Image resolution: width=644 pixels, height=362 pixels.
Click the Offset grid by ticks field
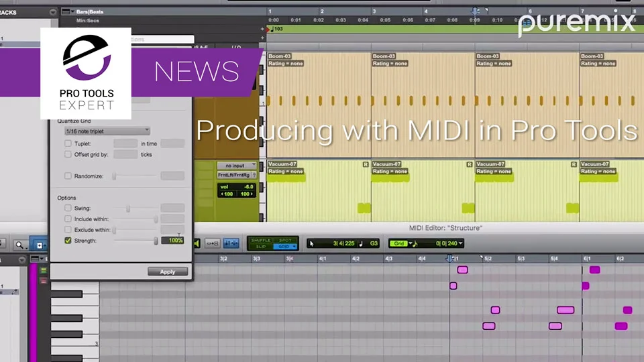pyautogui.click(x=125, y=154)
